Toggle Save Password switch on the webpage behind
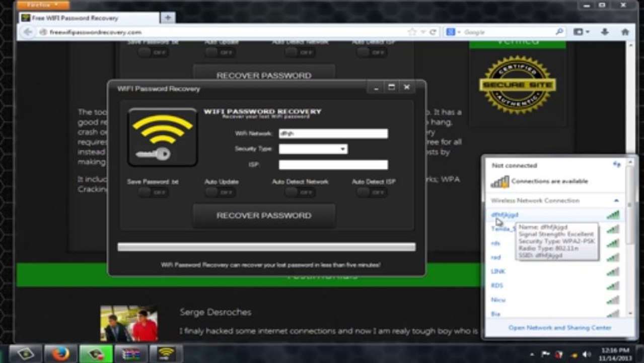The width and height of the screenshot is (644, 363). [153, 52]
